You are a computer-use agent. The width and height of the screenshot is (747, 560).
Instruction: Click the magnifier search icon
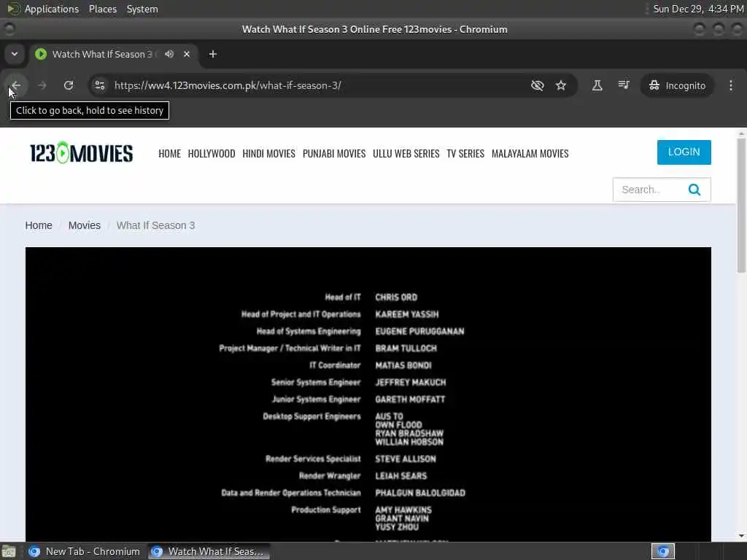point(694,190)
